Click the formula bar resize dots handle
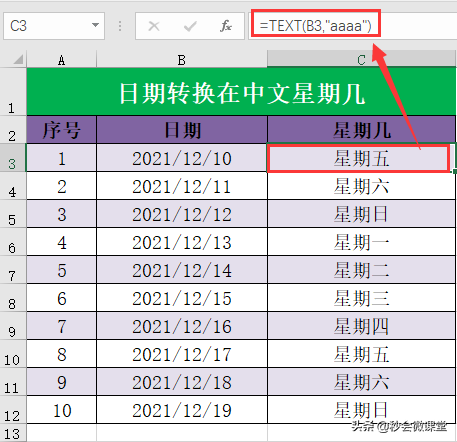Image resolution: width=457 pixels, height=442 pixels. (120, 26)
